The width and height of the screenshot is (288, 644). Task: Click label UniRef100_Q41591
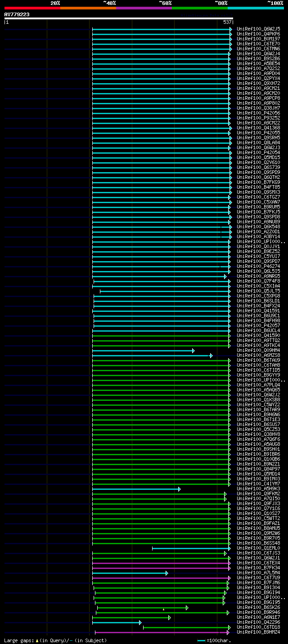pos(258,311)
